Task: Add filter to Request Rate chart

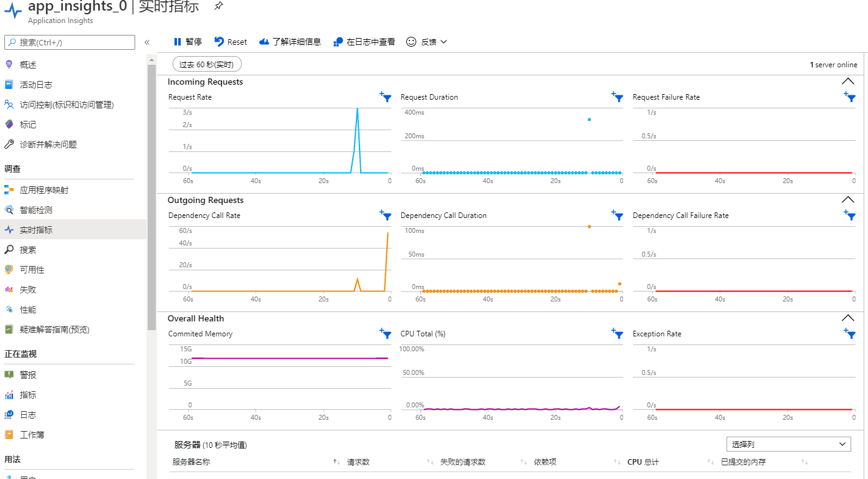Action: (x=386, y=97)
